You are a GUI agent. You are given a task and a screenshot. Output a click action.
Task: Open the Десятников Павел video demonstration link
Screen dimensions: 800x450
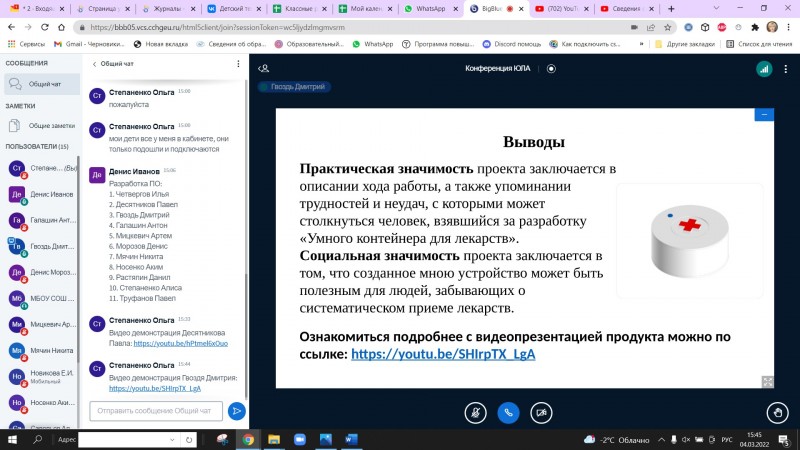(x=180, y=343)
